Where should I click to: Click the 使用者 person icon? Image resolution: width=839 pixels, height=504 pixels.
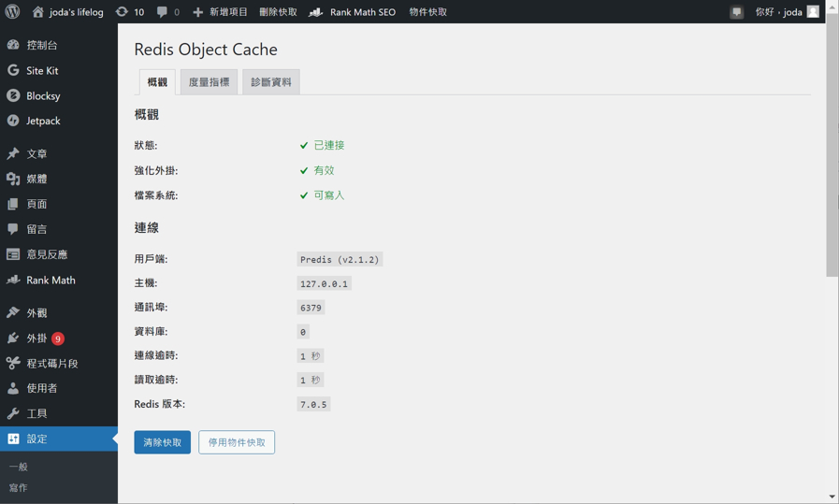[13, 388]
